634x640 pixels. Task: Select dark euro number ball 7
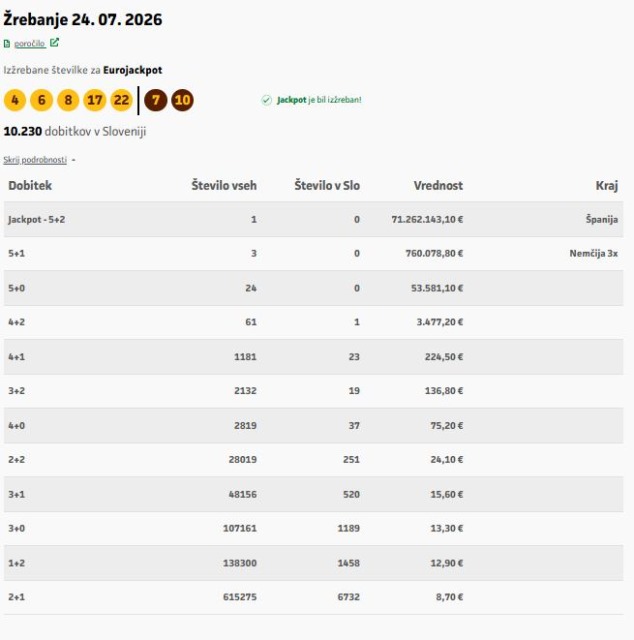[156, 100]
